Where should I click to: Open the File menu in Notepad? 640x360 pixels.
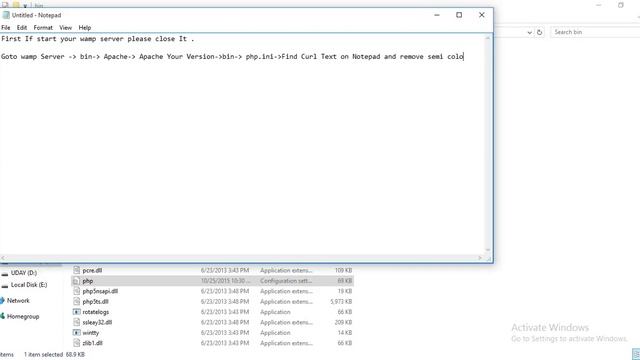[6, 28]
